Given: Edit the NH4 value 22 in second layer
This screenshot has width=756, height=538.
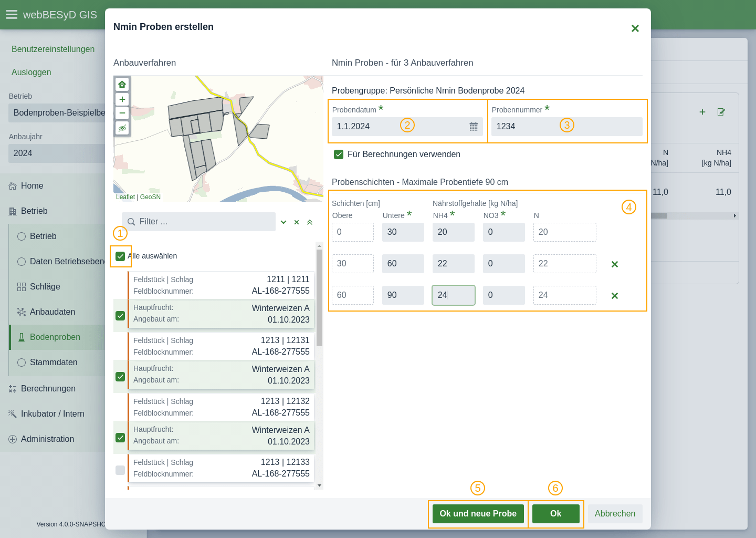Looking at the screenshot, I should [454, 264].
